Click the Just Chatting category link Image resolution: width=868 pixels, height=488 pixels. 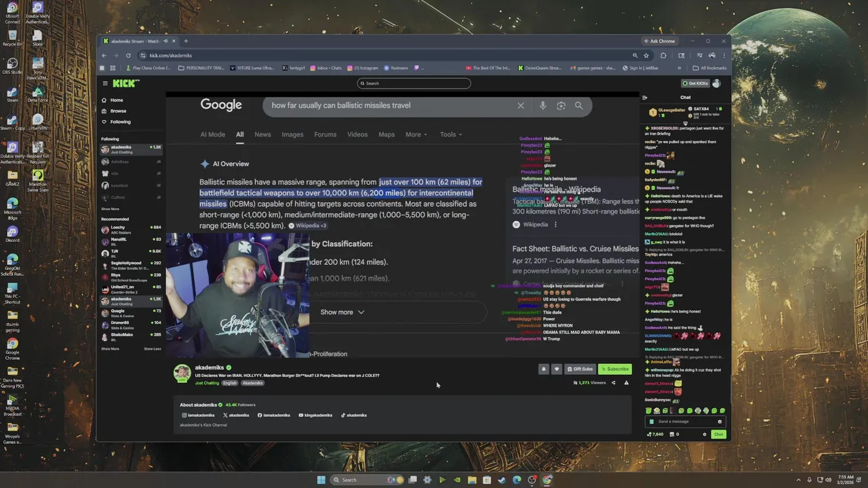tap(207, 383)
